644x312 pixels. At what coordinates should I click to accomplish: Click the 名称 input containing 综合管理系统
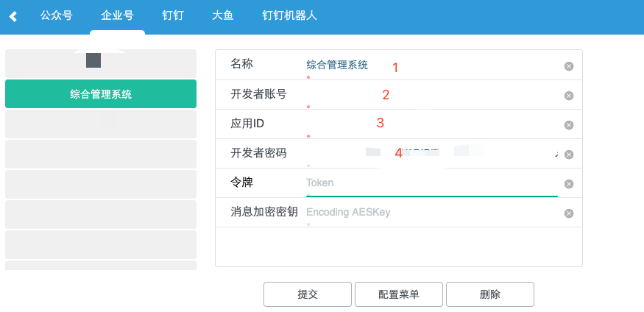[431, 65]
